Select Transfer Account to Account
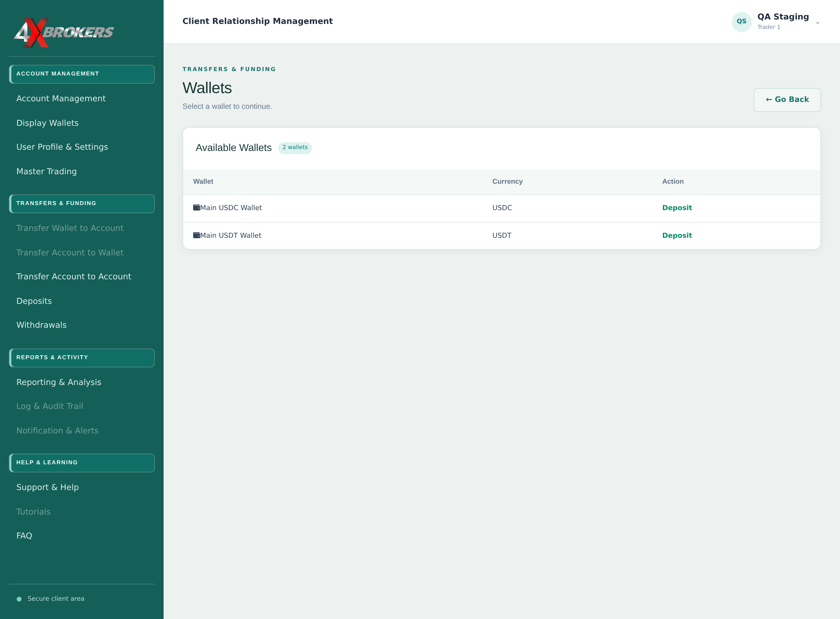Image resolution: width=840 pixels, height=619 pixels. point(74,276)
